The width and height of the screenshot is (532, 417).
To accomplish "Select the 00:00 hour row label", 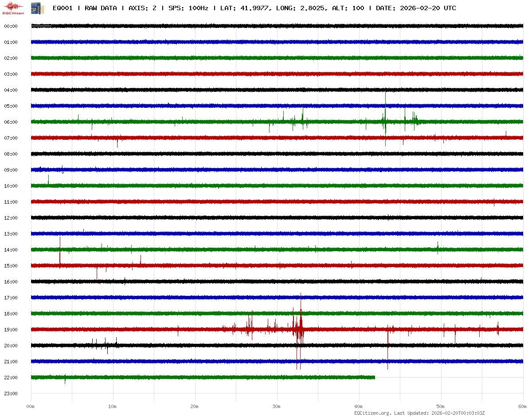I will click(11, 26).
